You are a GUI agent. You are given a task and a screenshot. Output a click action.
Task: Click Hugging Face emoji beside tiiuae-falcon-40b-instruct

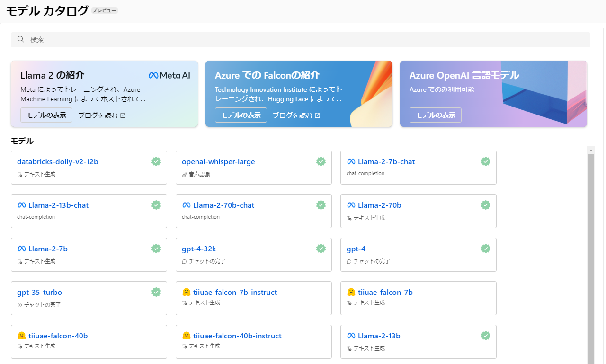pos(186,336)
